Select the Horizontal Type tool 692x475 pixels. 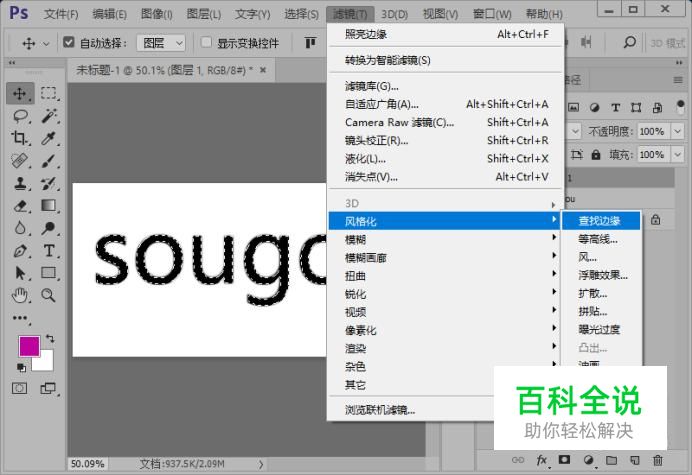pyautogui.click(x=49, y=251)
